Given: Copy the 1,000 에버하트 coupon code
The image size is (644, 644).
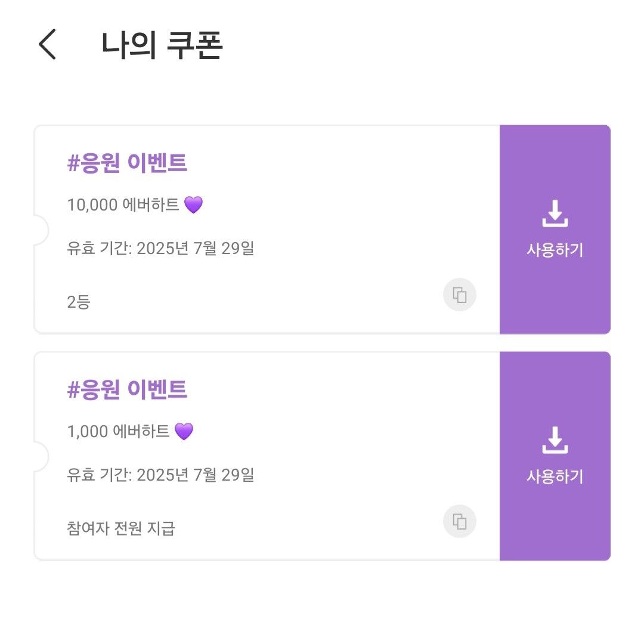Looking at the screenshot, I should coord(460,521).
